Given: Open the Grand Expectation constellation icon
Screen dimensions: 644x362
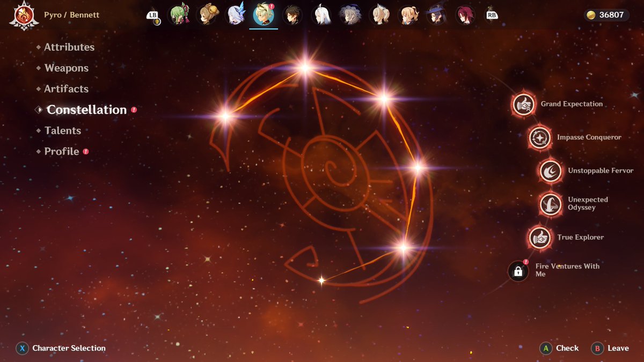Looking at the screenshot, I should click(523, 105).
